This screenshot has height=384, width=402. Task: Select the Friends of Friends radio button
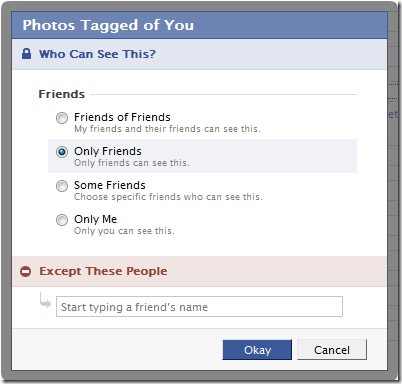click(x=62, y=118)
